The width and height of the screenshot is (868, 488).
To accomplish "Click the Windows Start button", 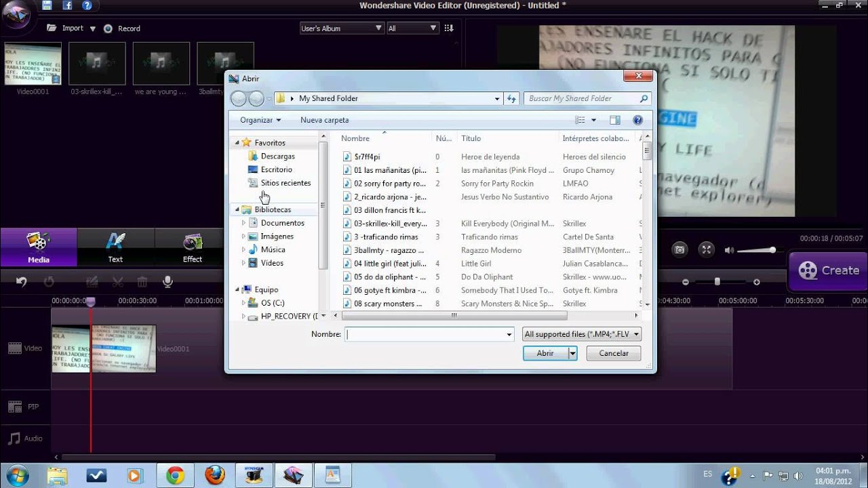I will (16, 474).
